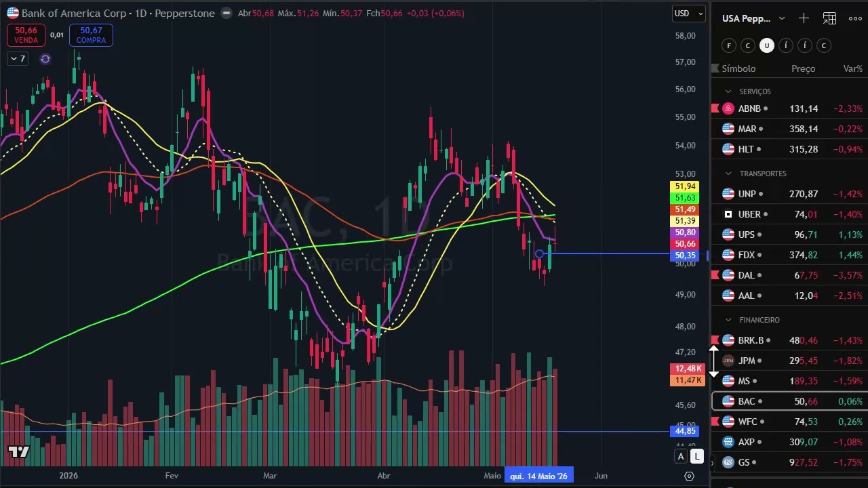Click the 50,66 VENDA sell button
Viewport: 868px width, 488px height.
pyautogui.click(x=26, y=35)
